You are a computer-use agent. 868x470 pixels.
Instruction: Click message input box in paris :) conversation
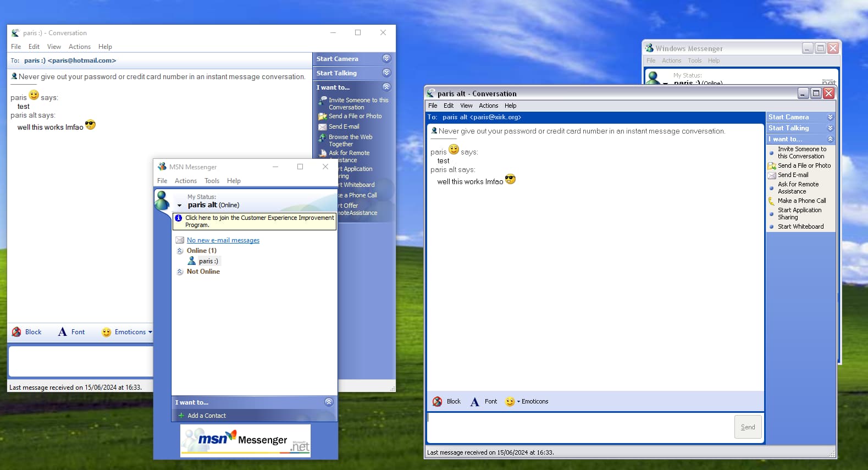pos(81,362)
